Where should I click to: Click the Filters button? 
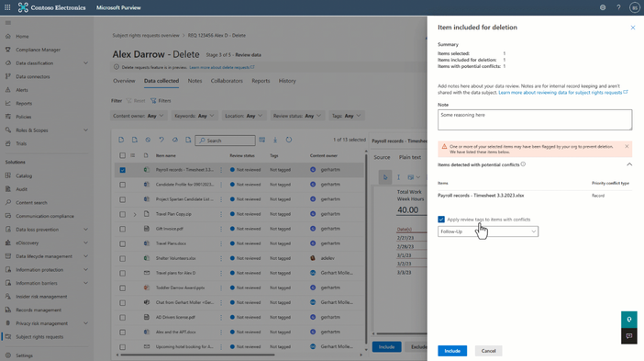point(161,101)
